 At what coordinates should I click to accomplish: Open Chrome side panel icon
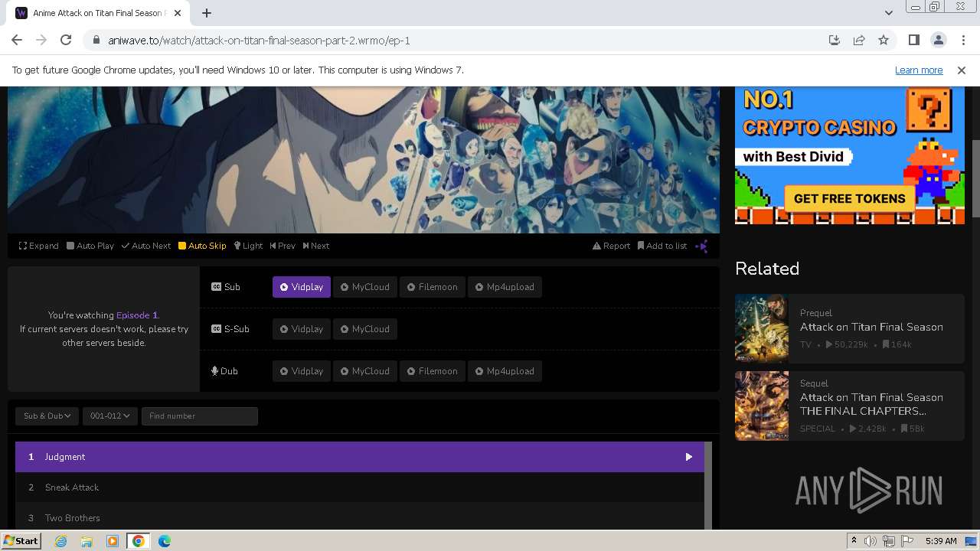pos(913,40)
